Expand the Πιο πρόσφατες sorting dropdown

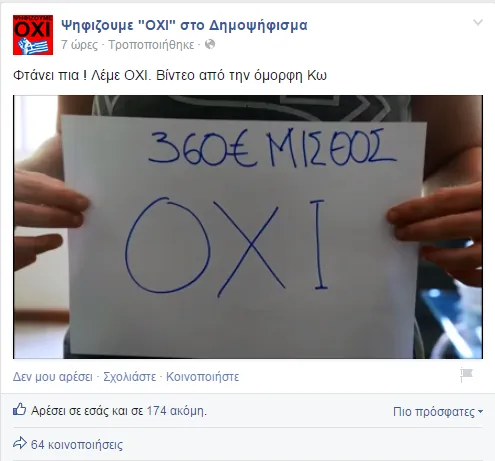click(x=438, y=412)
